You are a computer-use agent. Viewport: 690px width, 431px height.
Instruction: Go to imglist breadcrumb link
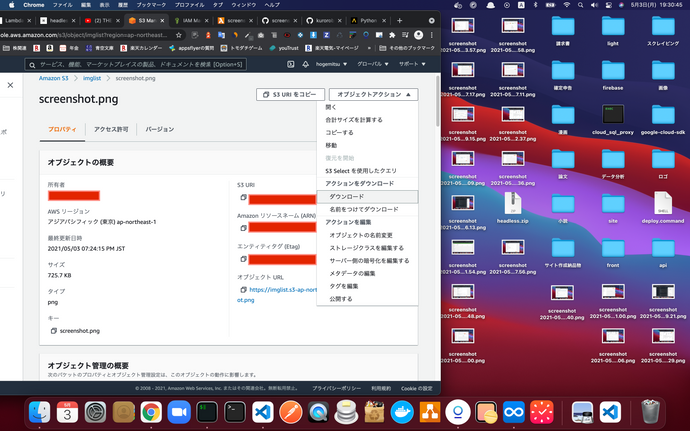[92, 78]
